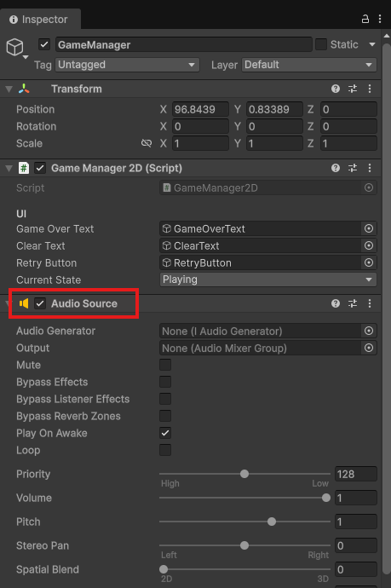Open object picker for Game Over Text
This screenshot has height=588, width=391.
pos(369,228)
